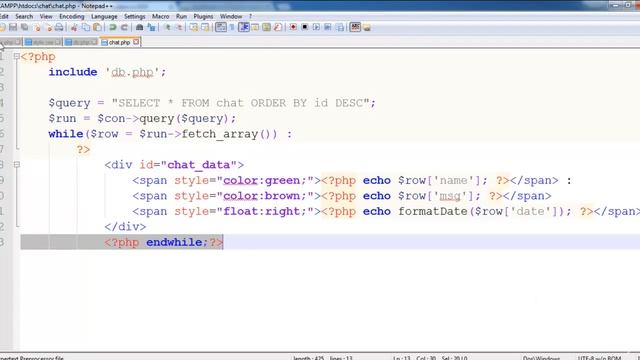Open the Replace dialog from toolbar icon
This screenshot has height=360, width=640.
coord(151,27)
